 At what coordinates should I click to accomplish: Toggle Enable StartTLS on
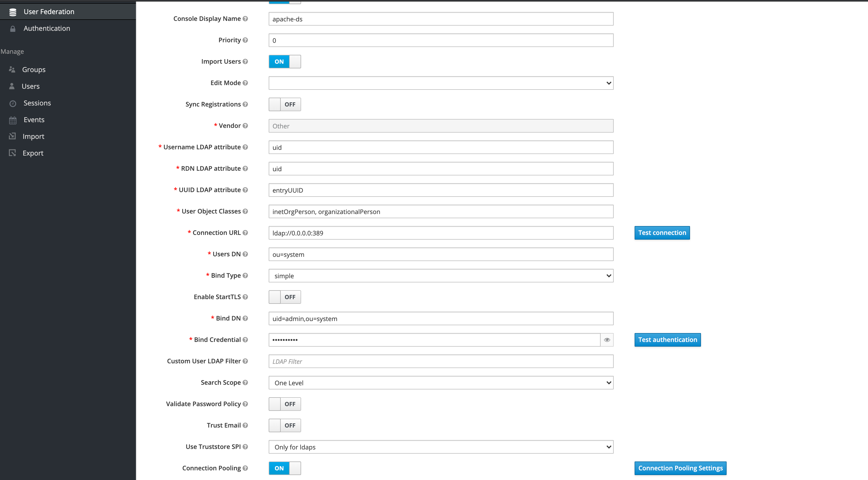click(x=285, y=297)
